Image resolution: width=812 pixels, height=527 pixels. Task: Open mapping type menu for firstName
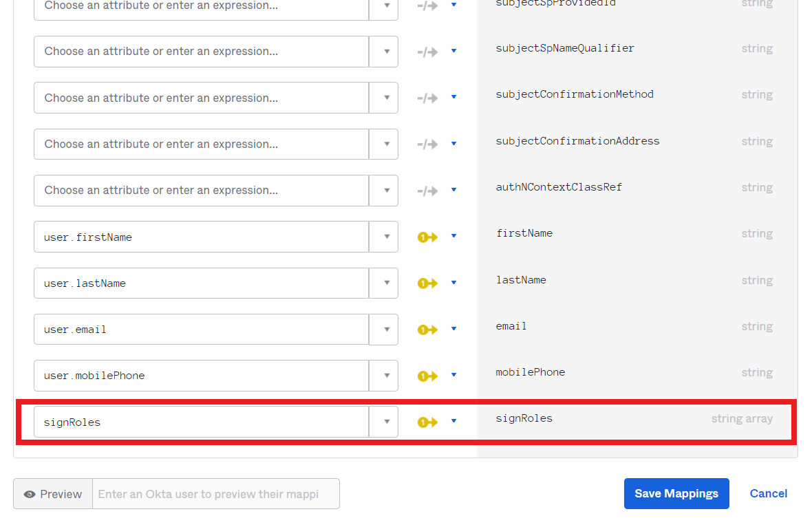point(453,235)
